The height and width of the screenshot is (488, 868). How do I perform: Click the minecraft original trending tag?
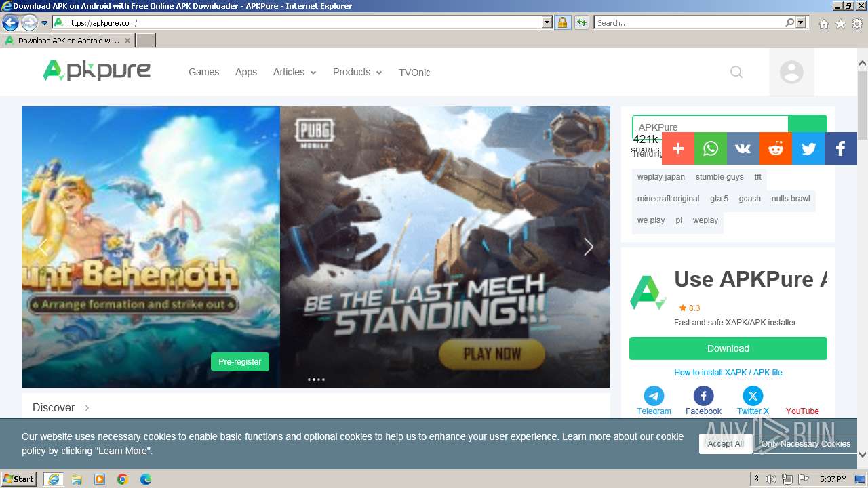[x=668, y=199]
